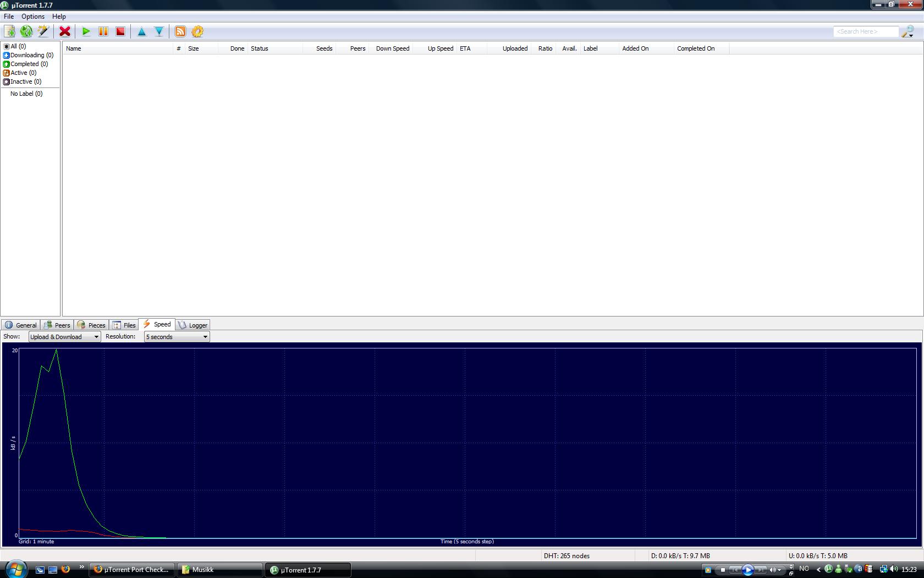Select the No Label (0) entry
The height and width of the screenshot is (578, 924).
26,94
